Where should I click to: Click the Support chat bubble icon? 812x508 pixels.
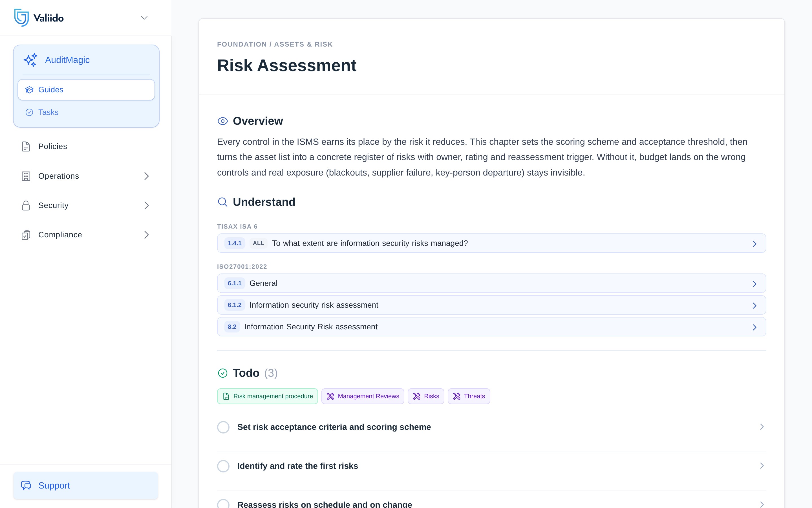pos(26,485)
